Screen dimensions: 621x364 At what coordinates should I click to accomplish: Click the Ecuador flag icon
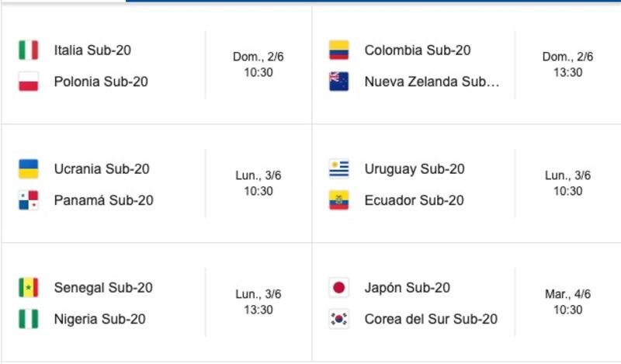[x=339, y=200]
